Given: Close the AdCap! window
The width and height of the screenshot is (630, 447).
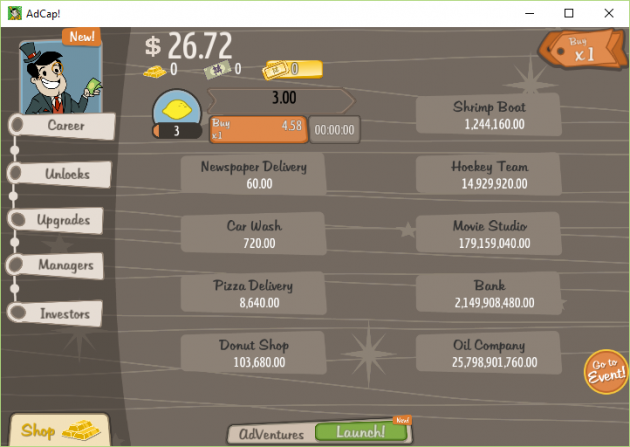Looking at the screenshot, I should (x=609, y=13).
